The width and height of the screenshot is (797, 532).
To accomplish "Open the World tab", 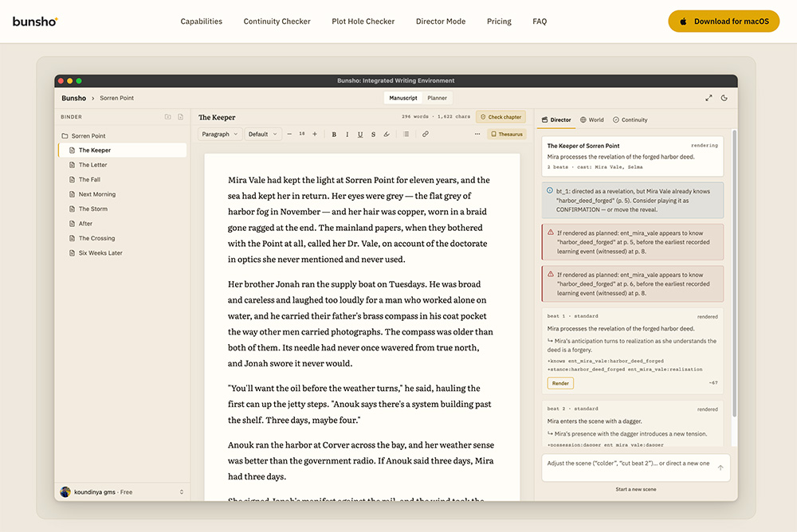I will click(591, 120).
